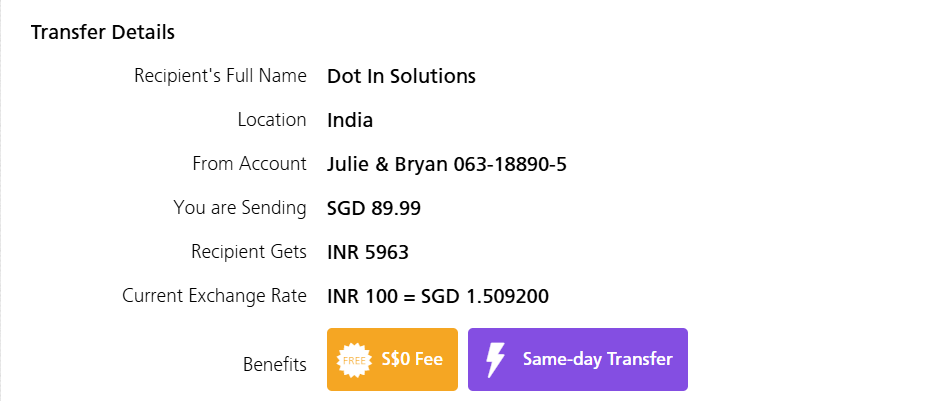Click the INR 100 = SGD 1.509200 rate
Screen dimensions: 945x401
click(438, 297)
